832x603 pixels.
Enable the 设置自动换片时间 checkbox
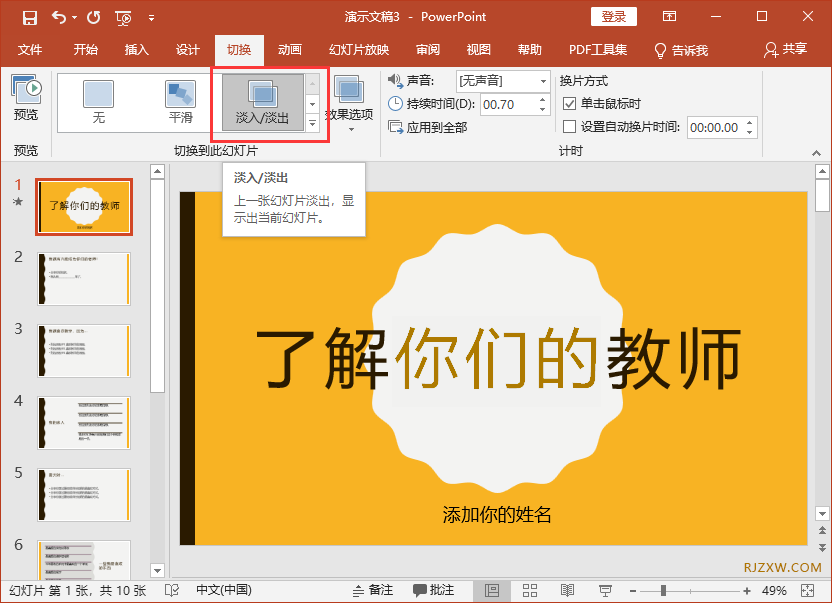(568, 127)
